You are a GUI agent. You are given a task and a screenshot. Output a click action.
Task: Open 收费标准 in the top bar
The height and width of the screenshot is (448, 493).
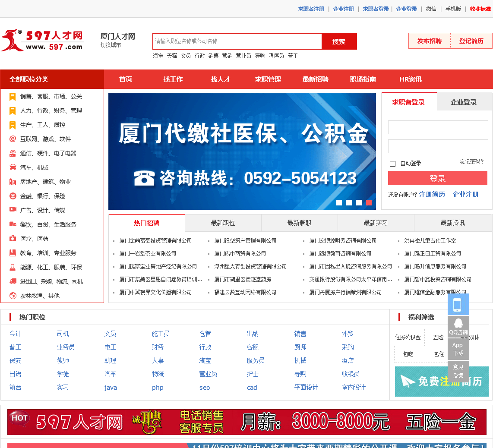[480, 9]
